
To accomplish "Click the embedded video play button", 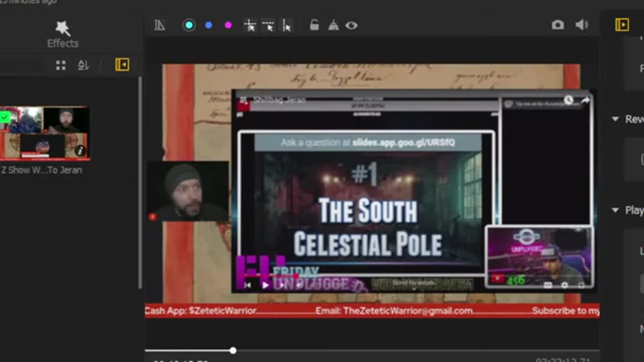I will (266, 285).
